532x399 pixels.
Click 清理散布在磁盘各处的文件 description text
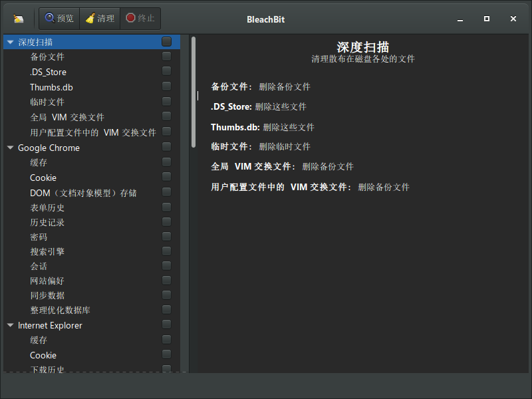pos(363,59)
